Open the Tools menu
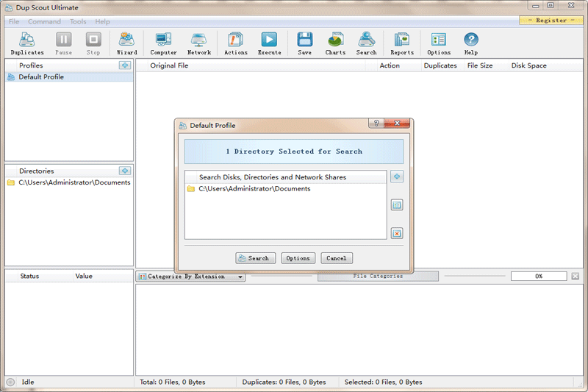The height and width of the screenshot is (392, 588). [x=78, y=21]
